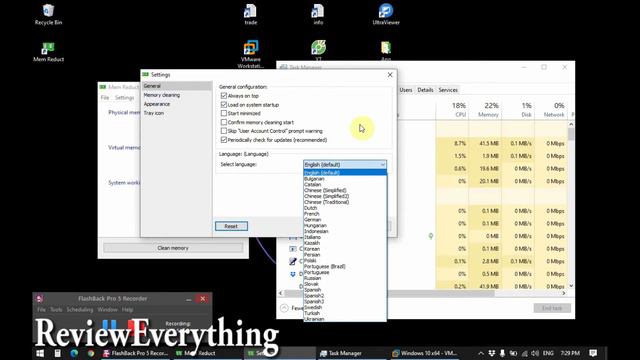
Task: Open the info file on the desktop
Action: pos(318,14)
